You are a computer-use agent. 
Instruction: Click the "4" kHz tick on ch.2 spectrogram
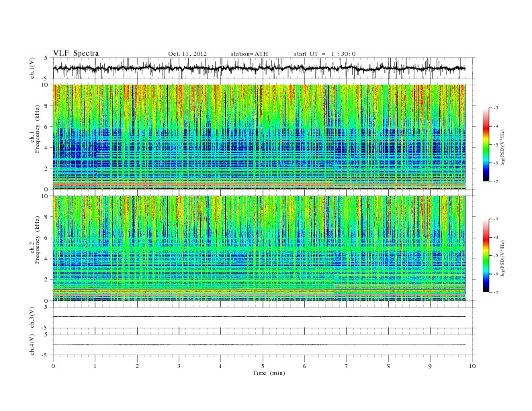[47, 259]
